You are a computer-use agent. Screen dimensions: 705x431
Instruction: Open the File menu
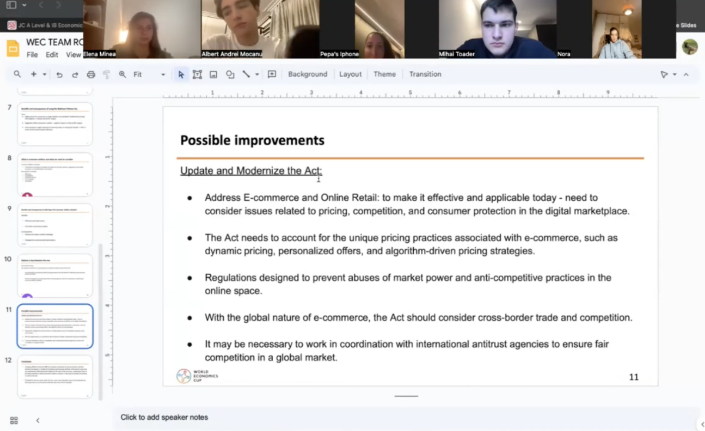click(x=32, y=55)
